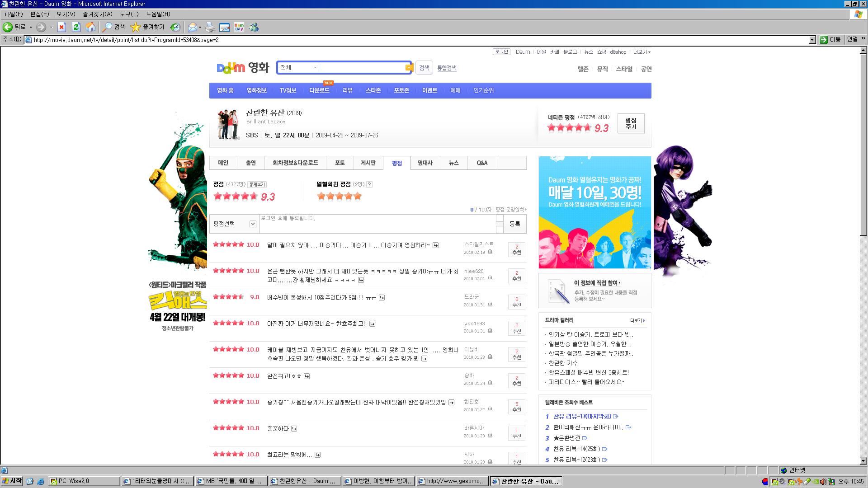The image size is (868, 488).
Task: Click the IE Stop loading icon
Action: [x=62, y=27]
